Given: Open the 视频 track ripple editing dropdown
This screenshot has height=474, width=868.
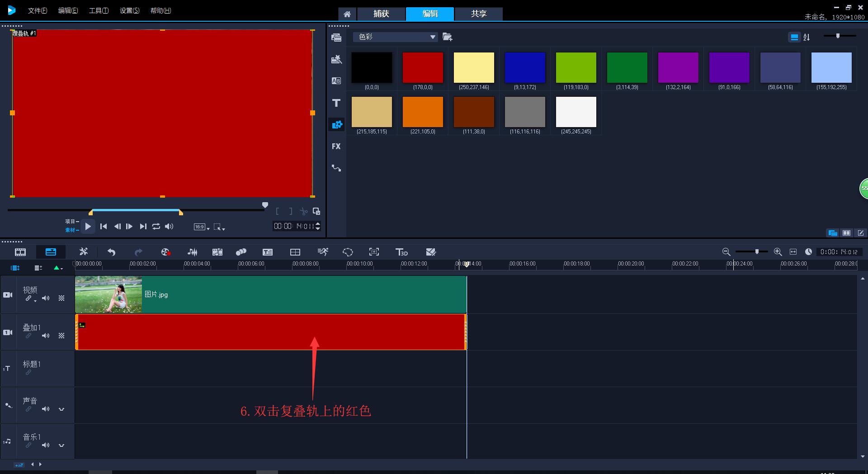Looking at the screenshot, I should (30, 299).
